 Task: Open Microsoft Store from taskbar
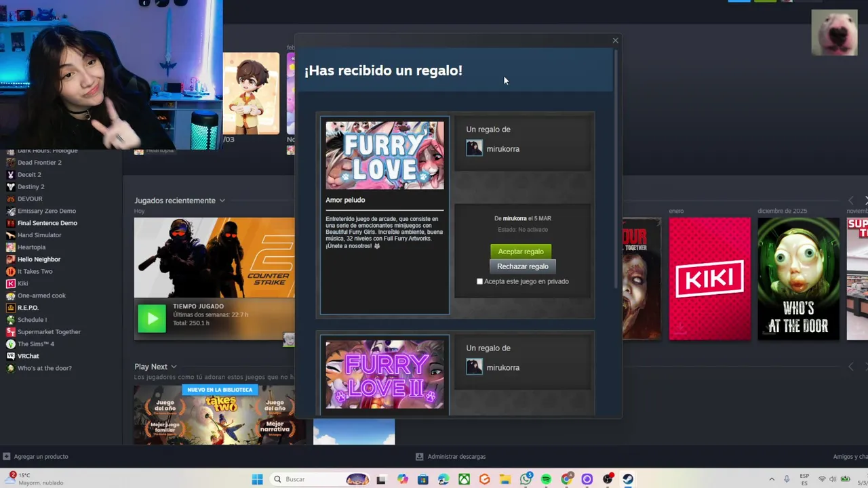click(423, 479)
